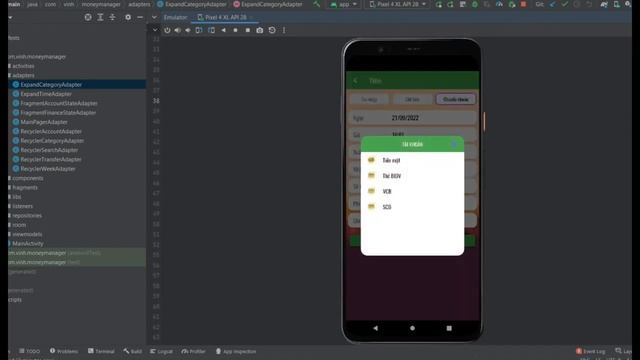Click the Select Opened File target icon
The image size is (640, 360).
88,17
